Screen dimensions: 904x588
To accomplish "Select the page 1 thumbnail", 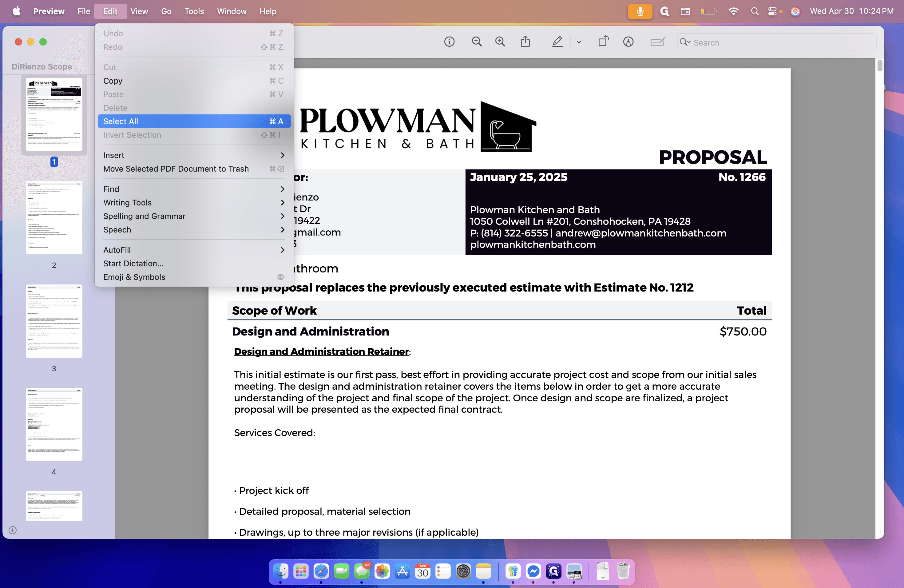I will [54, 114].
